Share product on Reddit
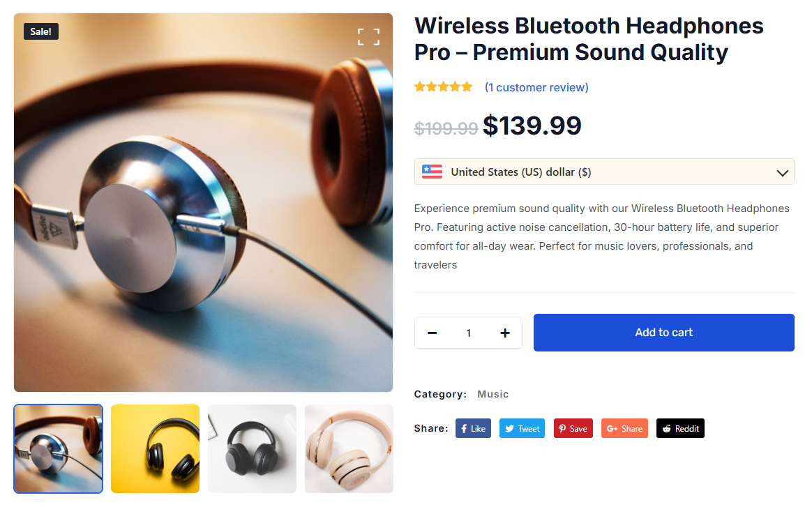Viewport: 812px width, 507px height. point(680,428)
